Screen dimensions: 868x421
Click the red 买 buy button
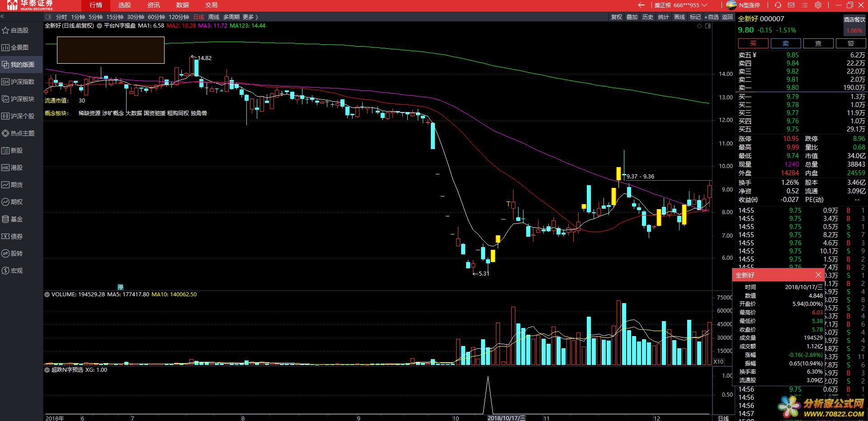point(753,43)
